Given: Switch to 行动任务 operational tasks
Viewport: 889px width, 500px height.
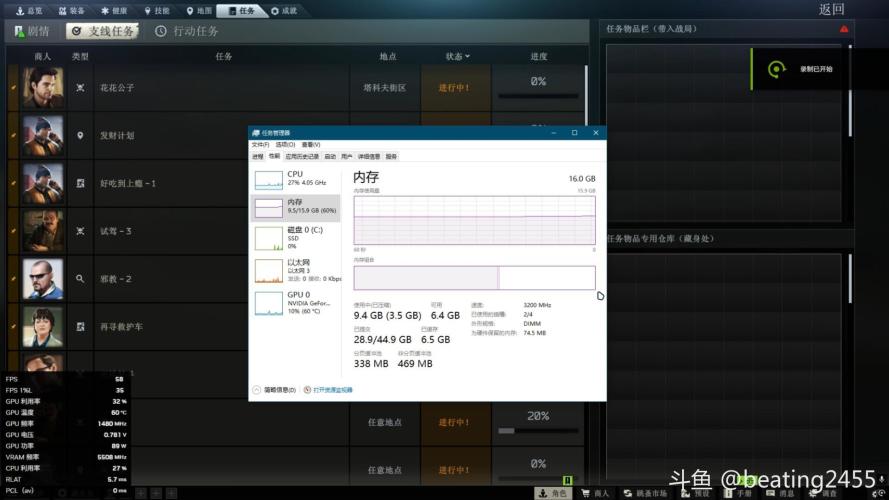Looking at the screenshot, I should coord(187,31).
